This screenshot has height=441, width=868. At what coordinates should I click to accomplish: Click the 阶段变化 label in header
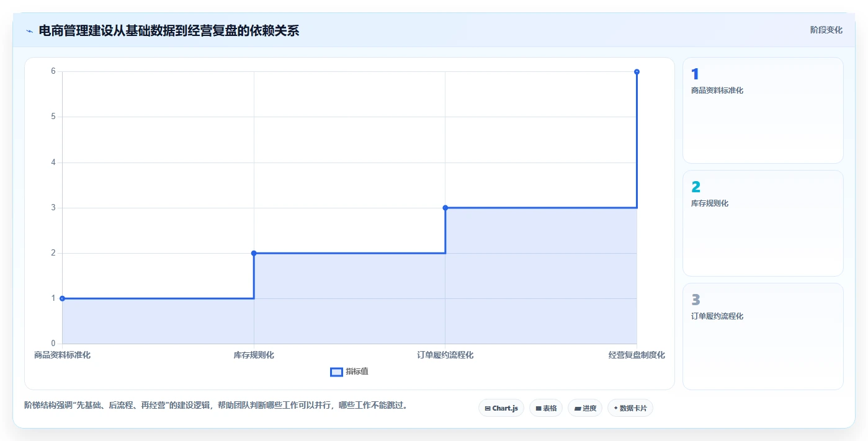point(826,30)
